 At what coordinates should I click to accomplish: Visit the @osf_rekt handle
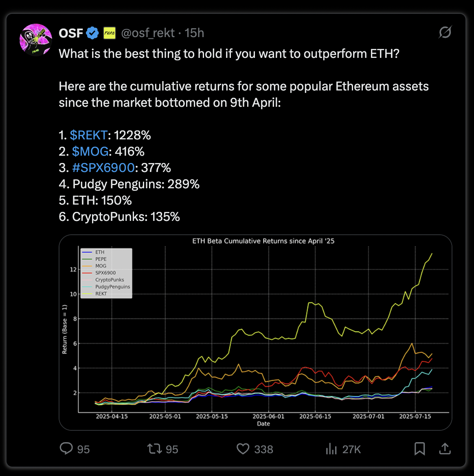[148, 33]
